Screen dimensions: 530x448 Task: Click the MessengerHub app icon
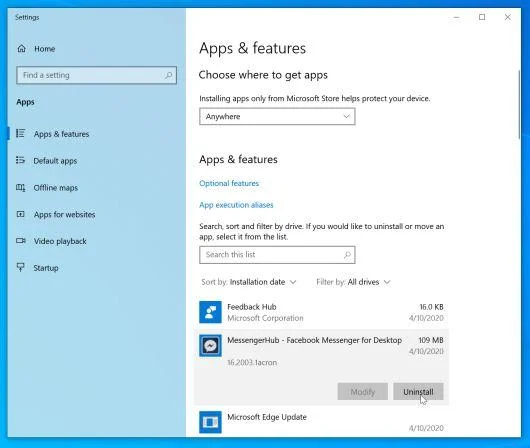pyautogui.click(x=210, y=346)
